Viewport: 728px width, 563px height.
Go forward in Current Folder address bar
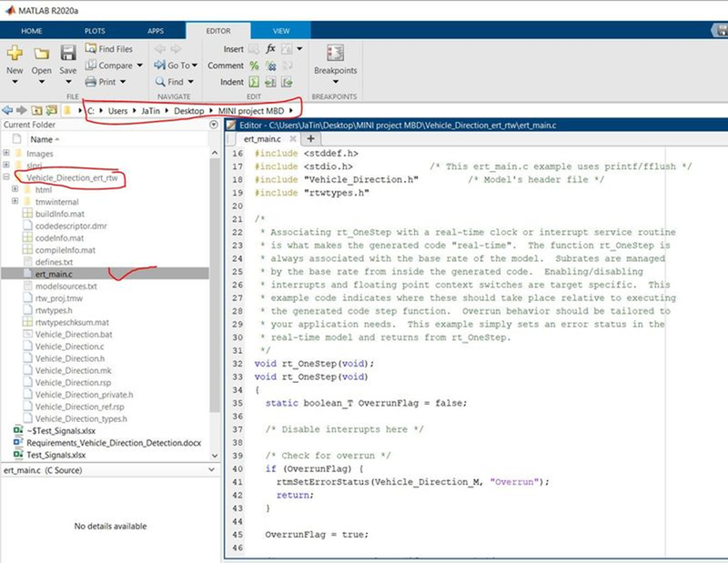21,110
